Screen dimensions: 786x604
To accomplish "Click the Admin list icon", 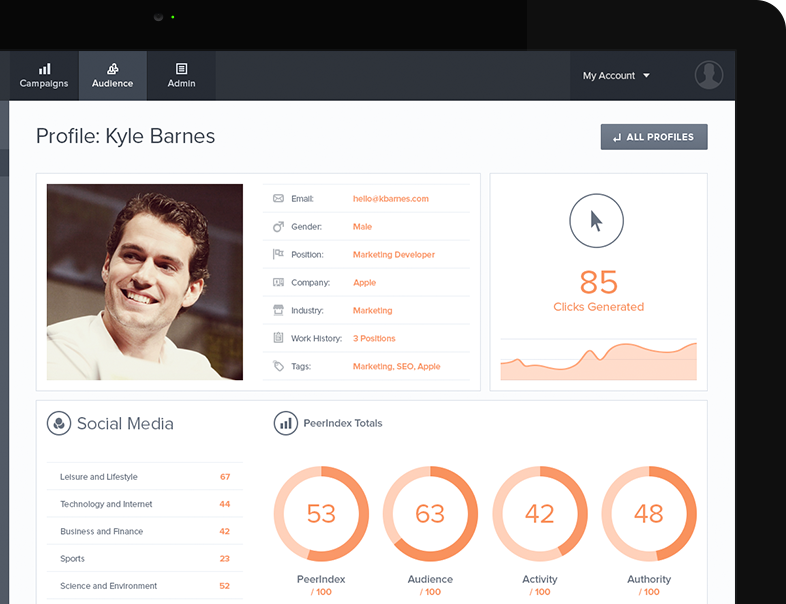I will (181, 68).
